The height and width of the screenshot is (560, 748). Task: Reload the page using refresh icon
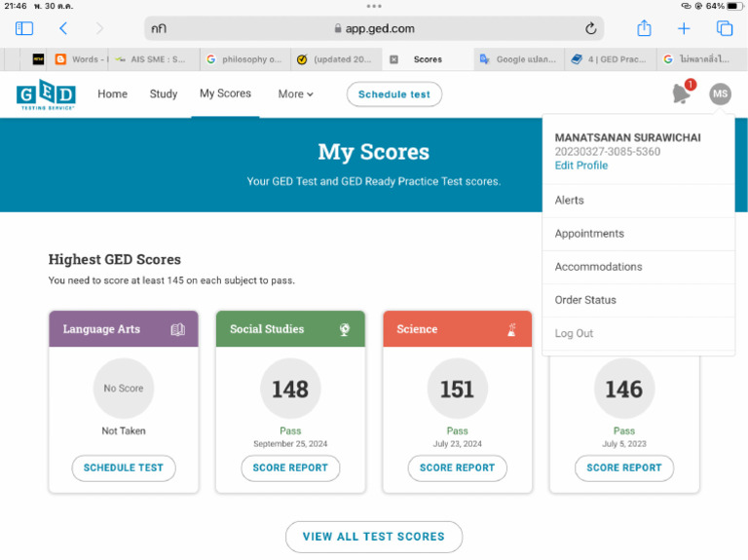pyautogui.click(x=590, y=29)
